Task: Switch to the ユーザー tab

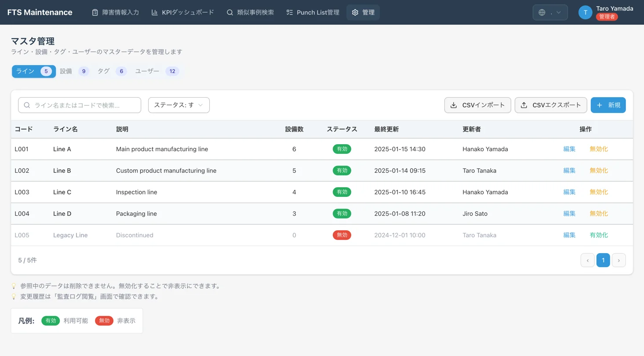Action: [x=157, y=71]
